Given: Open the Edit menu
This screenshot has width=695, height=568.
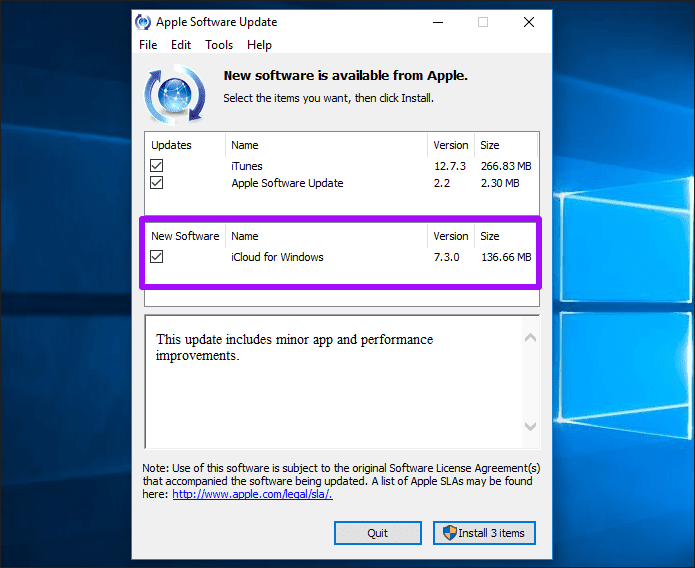Looking at the screenshot, I should click(181, 45).
